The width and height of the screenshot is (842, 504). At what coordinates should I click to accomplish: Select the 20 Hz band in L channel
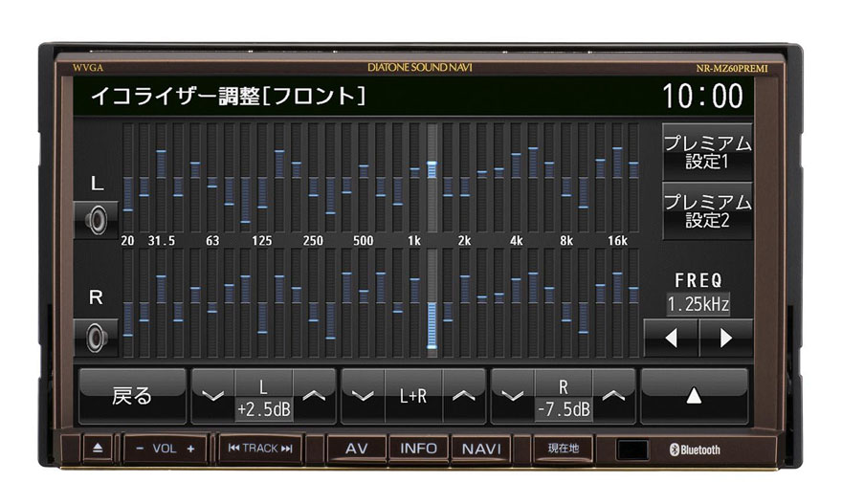click(x=128, y=178)
